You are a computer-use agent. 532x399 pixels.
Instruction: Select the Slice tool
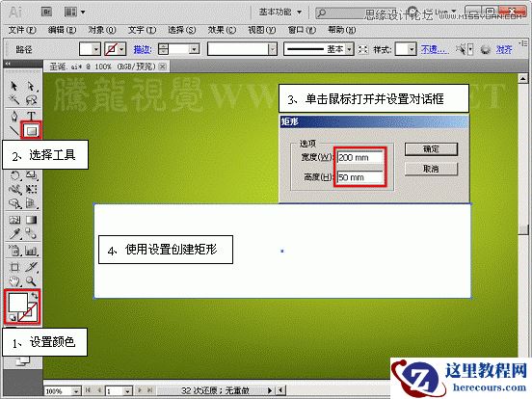(31, 267)
